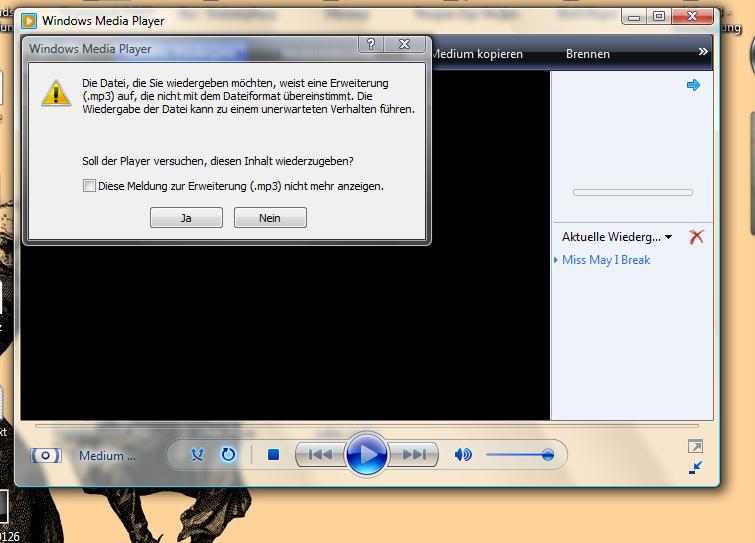Click the Medium ... label
Viewport: 755px width, 543px height.
click(107, 455)
